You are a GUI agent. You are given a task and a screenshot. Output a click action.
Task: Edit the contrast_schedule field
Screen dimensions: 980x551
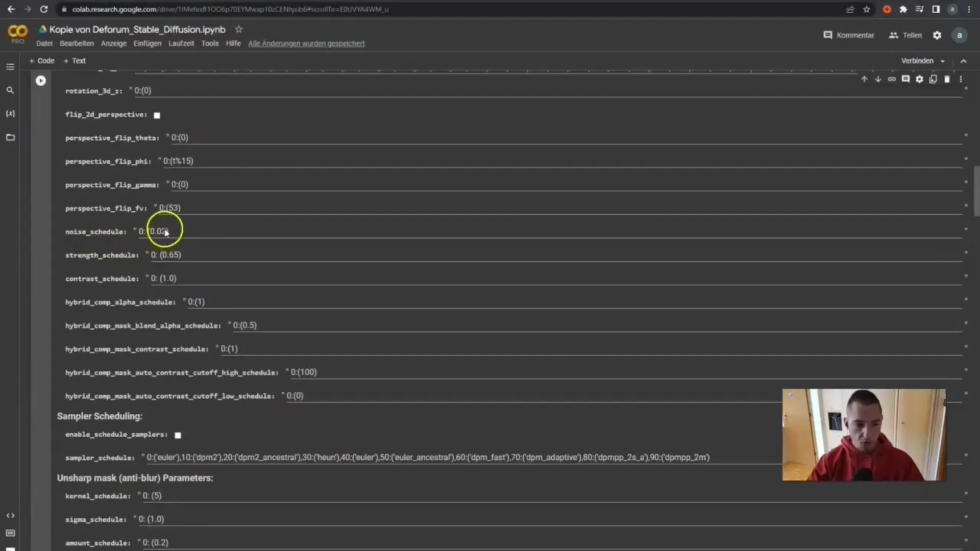[555, 279]
